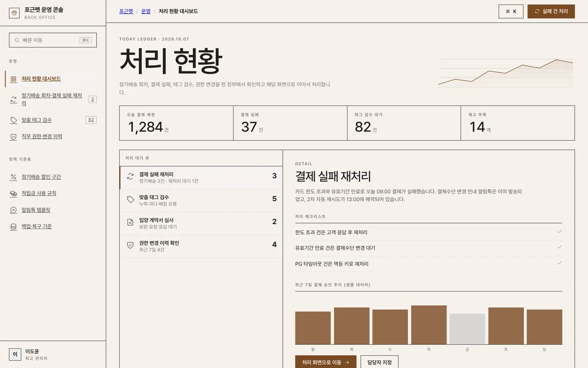Click the badge 82 next to 맞춤 태그 검수
The width and height of the screenshot is (588, 368).
[x=91, y=120]
